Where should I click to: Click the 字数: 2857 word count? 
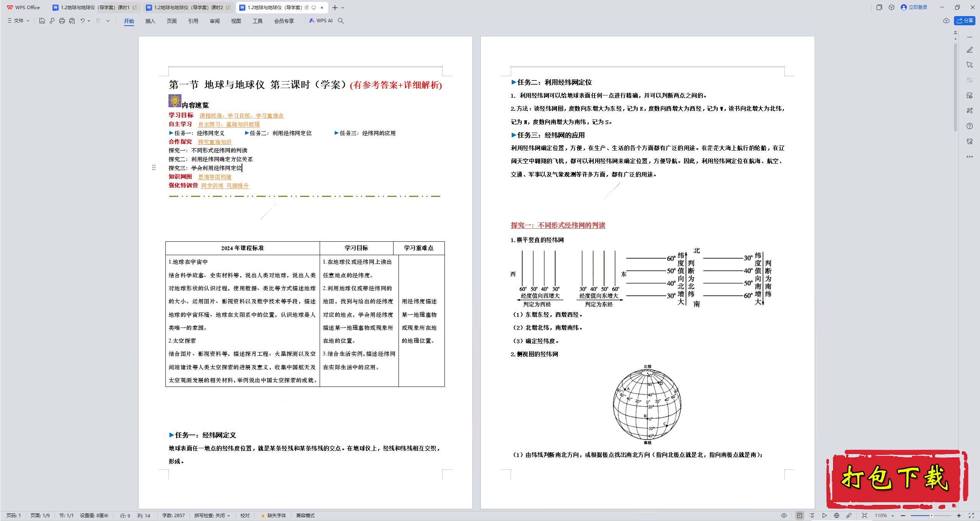pos(173,516)
